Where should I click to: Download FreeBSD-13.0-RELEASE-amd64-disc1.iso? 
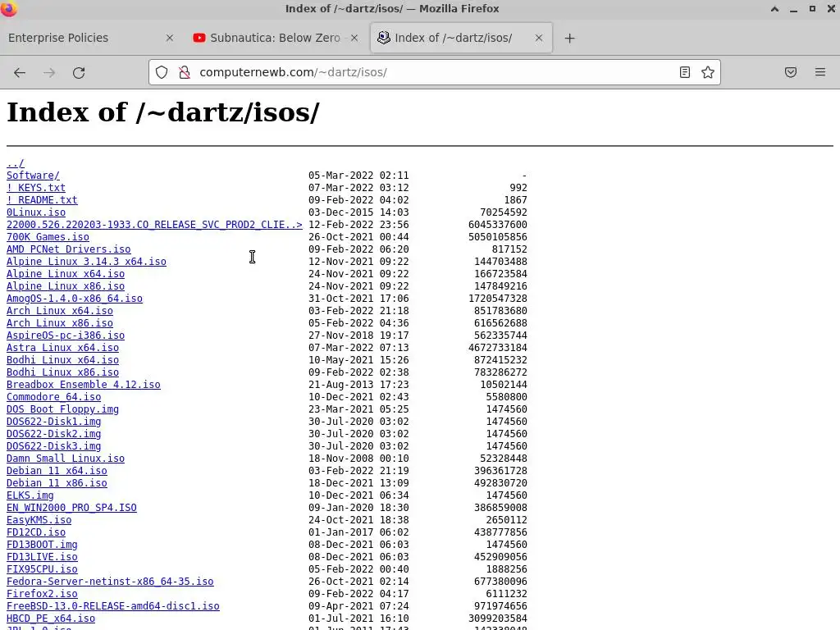pyautogui.click(x=113, y=607)
